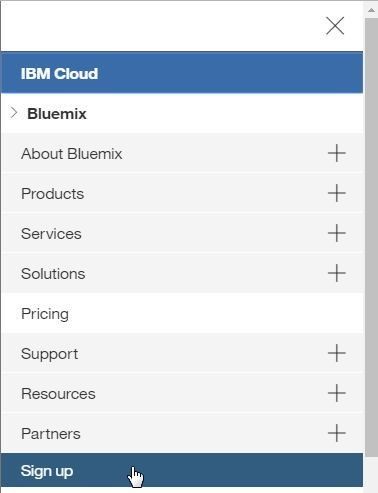Expand the Products section plus icon
378x493 pixels.
tap(337, 193)
